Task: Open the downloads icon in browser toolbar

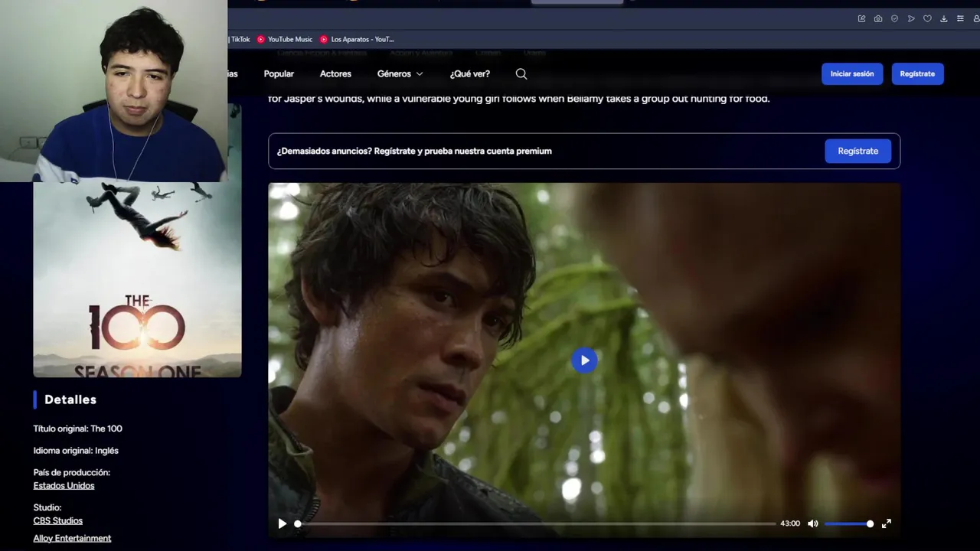Action: [944, 19]
